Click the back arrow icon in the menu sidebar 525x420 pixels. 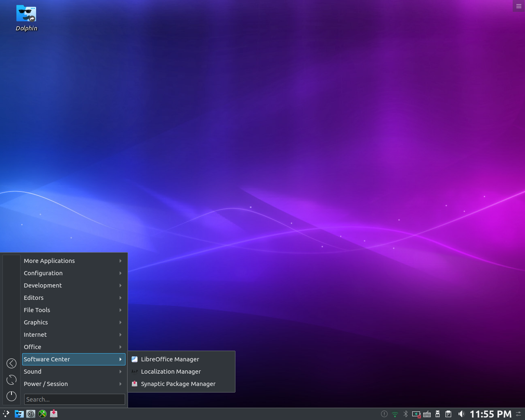click(11, 363)
